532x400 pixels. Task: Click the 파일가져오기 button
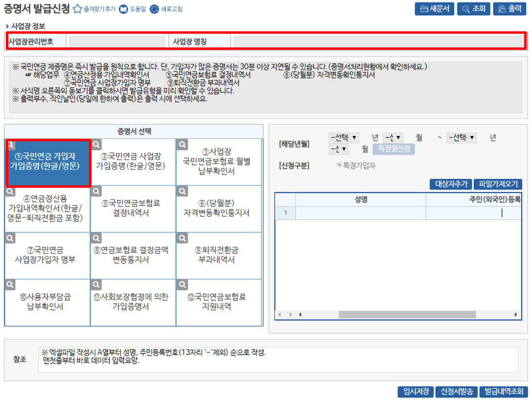point(498,184)
